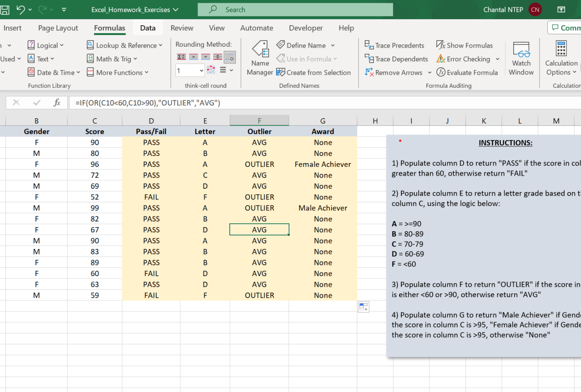This screenshot has width=581, height=392.
Task: Switch to the View tab
Action: 217,28
